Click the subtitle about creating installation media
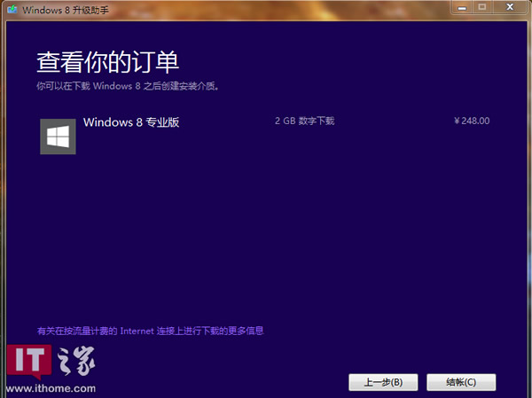Screen dimensions: 532x398 pos(128,86)
